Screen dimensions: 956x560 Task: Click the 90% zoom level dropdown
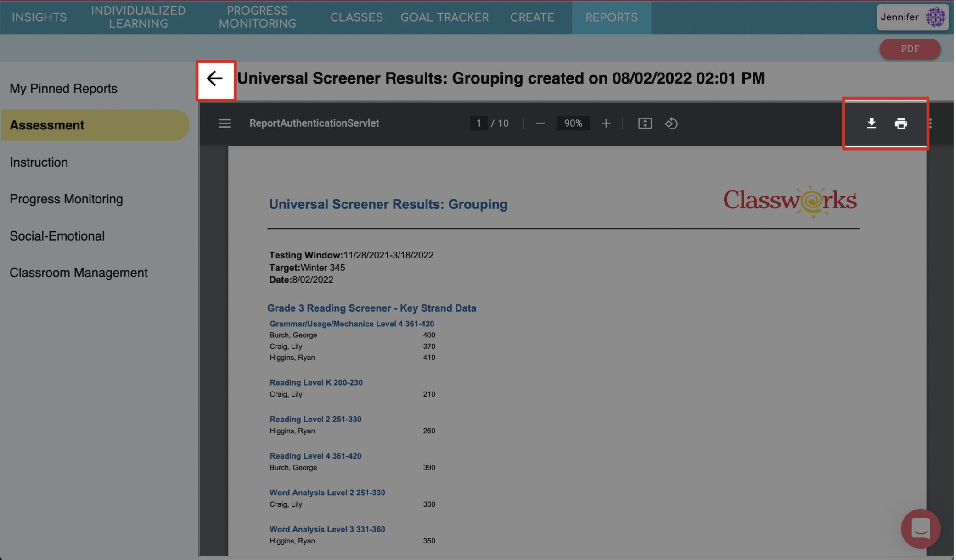click(571, 123)
